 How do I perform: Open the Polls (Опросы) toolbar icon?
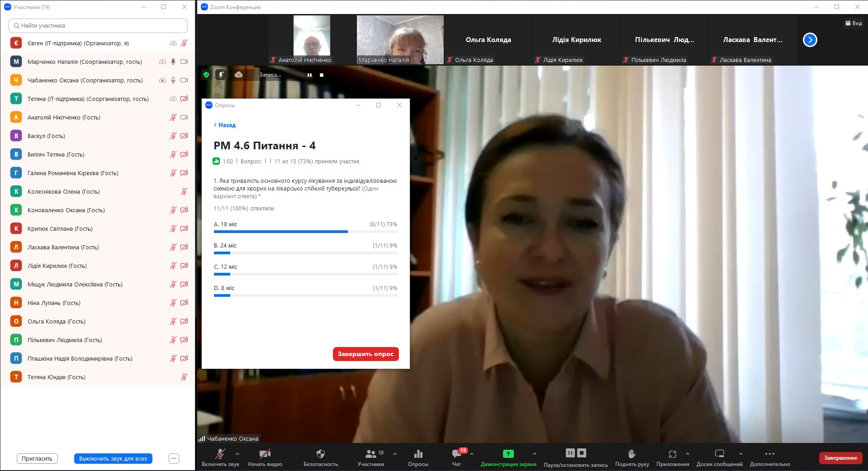[418, 454]
